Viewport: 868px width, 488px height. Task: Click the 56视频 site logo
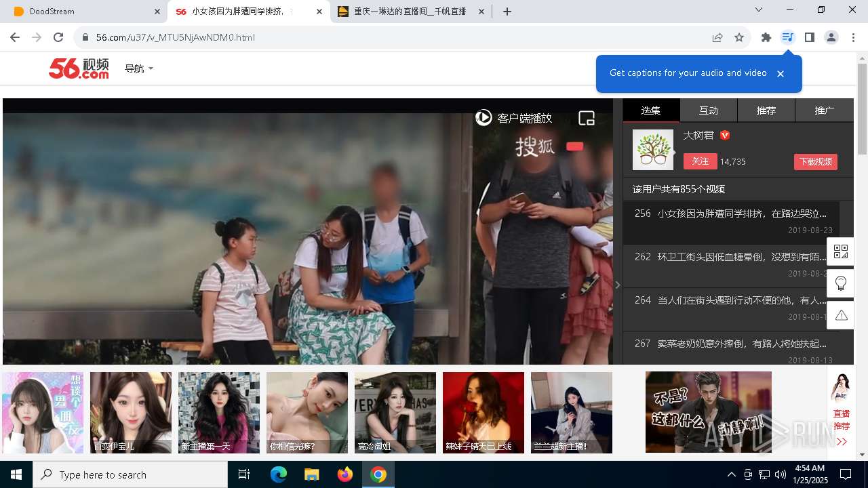point(79,68)
